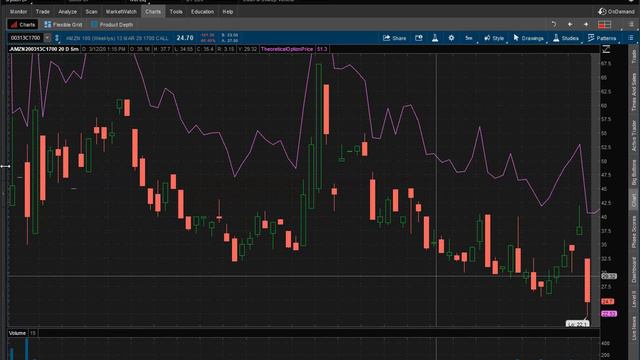
Task: Open the Style dropdown menu
Action: tap(494, 38)
